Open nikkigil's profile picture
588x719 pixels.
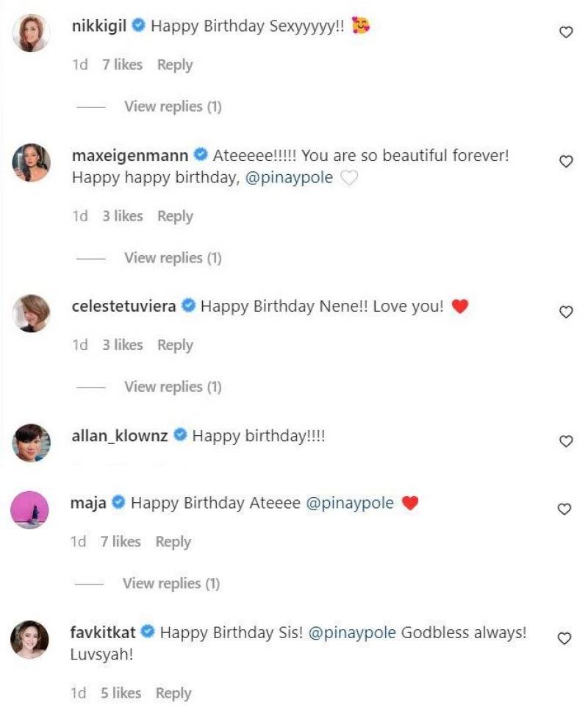[31, 33]
